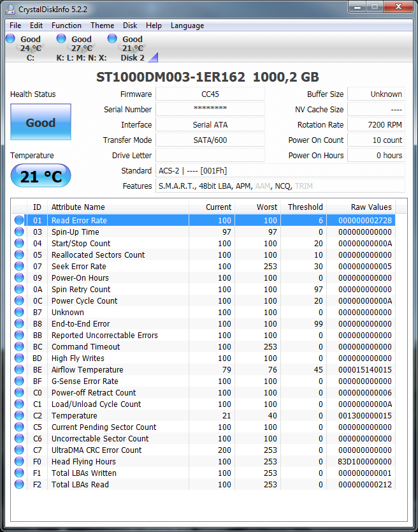Image resolution: width=418 pixels, height=532 pixels.
Task: Click the status orb beside Airflow Temperature
Action: coord(19,370)
